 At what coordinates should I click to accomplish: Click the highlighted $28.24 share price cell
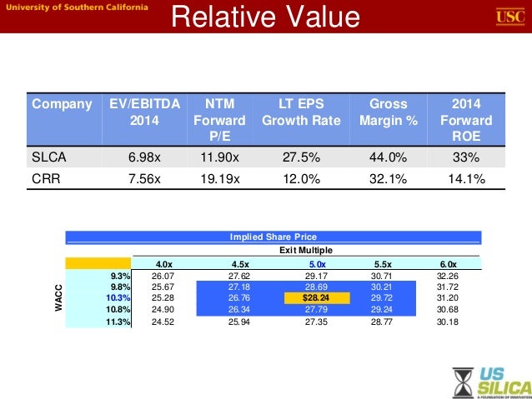pos(317,298)
